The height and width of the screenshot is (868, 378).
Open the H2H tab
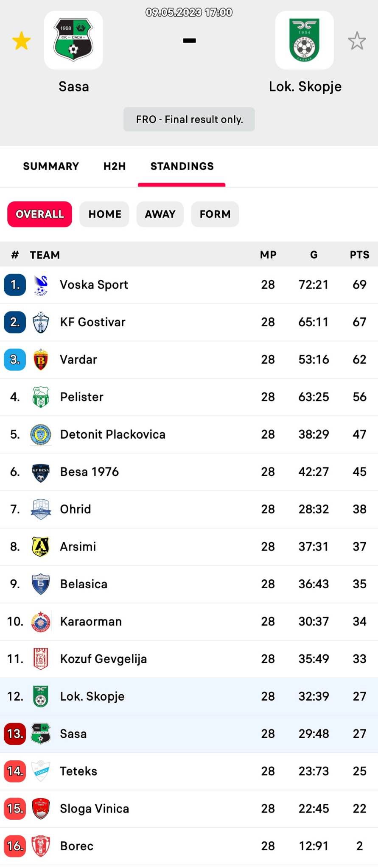pyautogui.click(x=115, y=166)
